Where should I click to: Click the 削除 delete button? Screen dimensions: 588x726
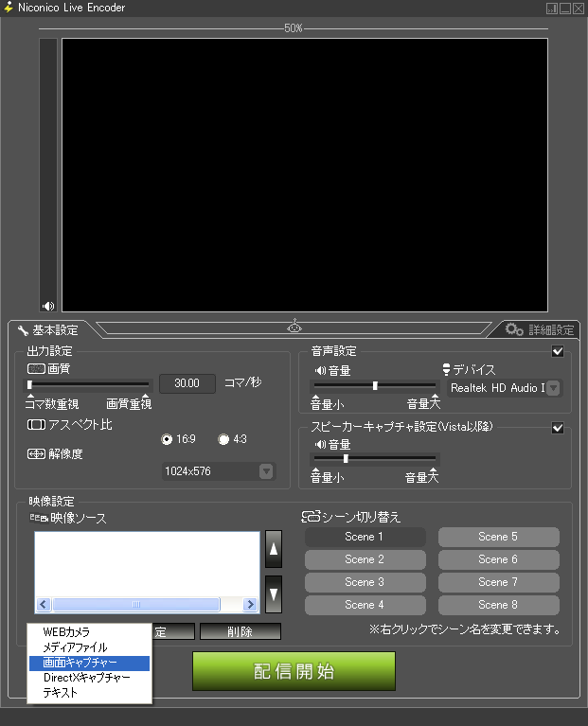(241, 631)
